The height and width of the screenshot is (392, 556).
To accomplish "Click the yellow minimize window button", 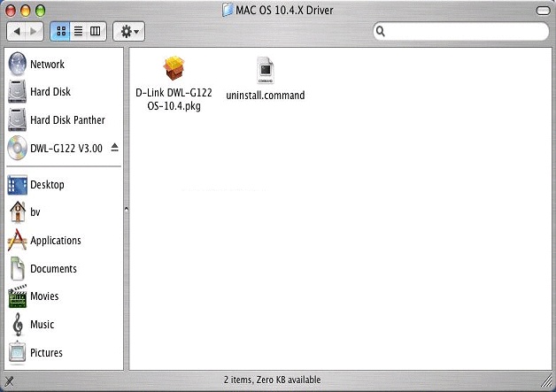I will [x=26, y=11].
